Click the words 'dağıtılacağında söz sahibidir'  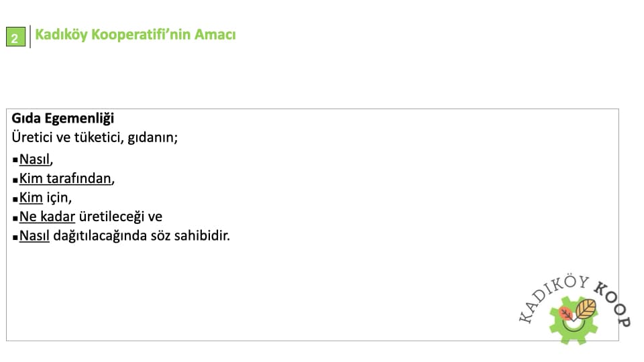point(141,236)
